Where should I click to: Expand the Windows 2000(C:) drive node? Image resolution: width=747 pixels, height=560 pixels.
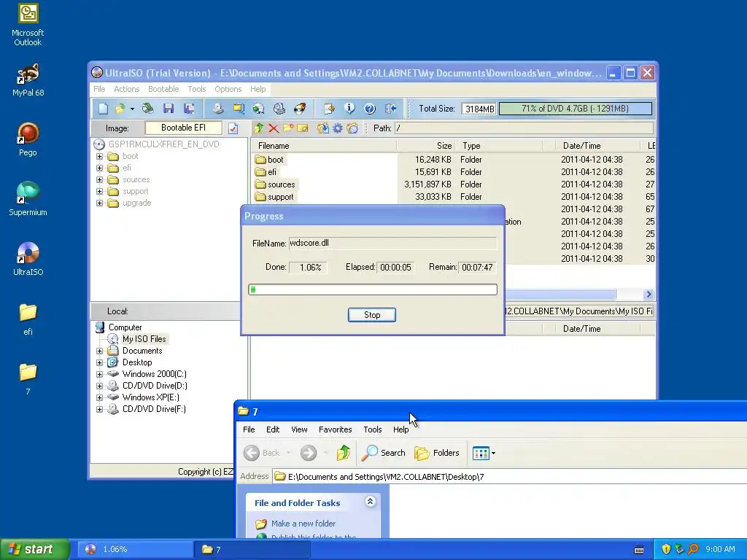coord(99,374)
